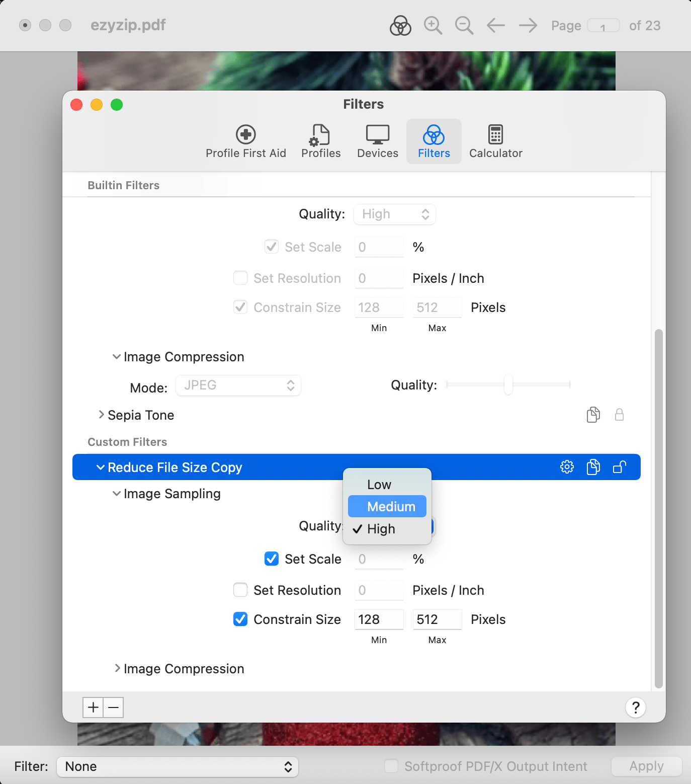
Task: Open the Filter dropdown set to None
Action: 178,766
